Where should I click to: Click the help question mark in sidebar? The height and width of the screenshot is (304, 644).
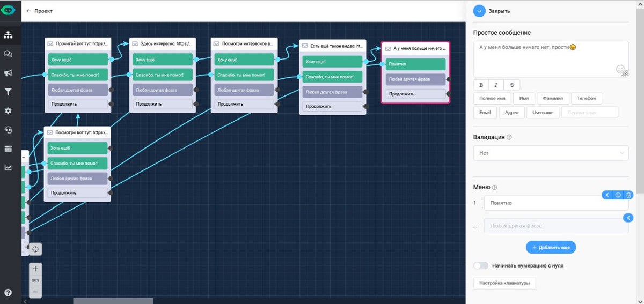(x=8, y=292)
